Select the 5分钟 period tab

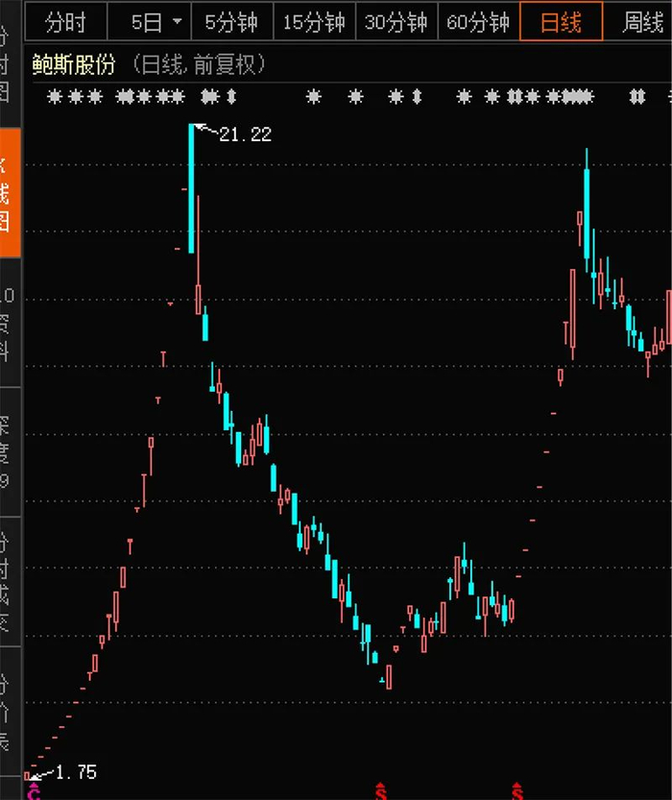pyautogui.click(x=232, y=22)
